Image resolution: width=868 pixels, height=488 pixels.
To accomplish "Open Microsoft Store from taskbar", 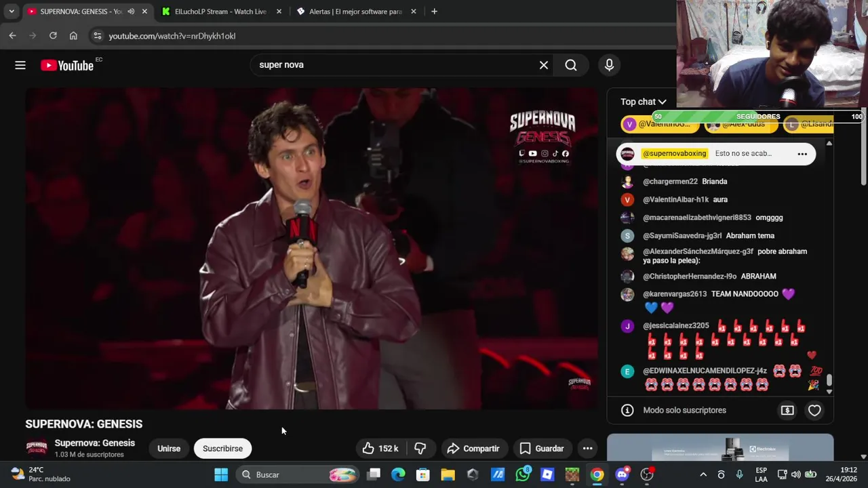I will 423,474.
